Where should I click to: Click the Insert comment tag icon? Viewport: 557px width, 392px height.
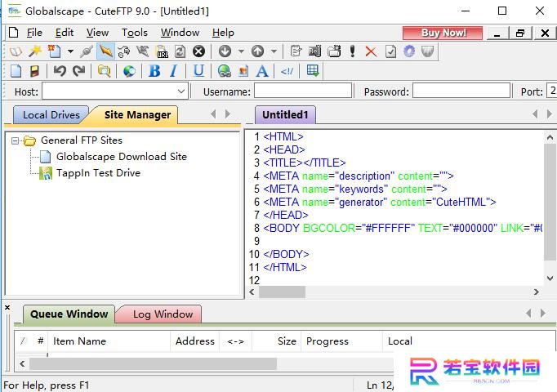pos(287,71)
